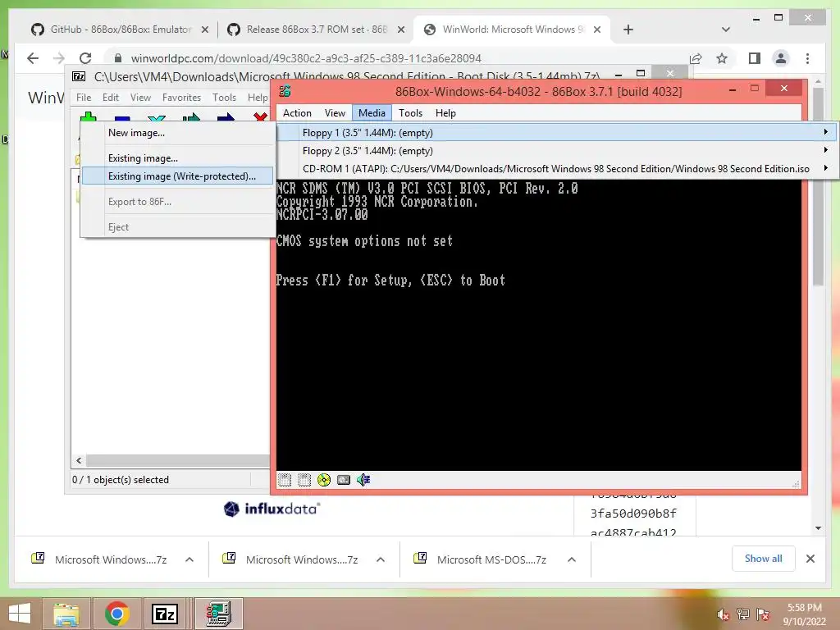The width and height of the screenshot is (840, 630).
Task: Open the Windows Start button
Action: pos(20,614)
